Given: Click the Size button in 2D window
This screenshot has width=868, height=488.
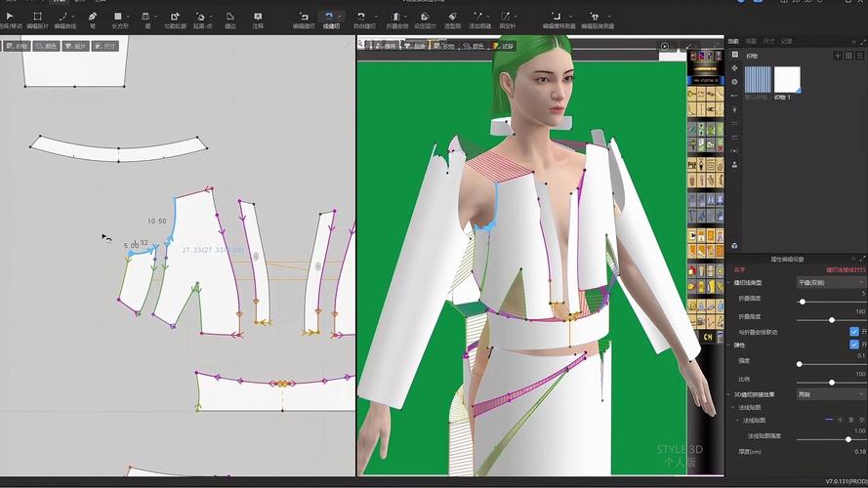Looking at the screenshot, I should pyautogui.click(x=104, y=46).
